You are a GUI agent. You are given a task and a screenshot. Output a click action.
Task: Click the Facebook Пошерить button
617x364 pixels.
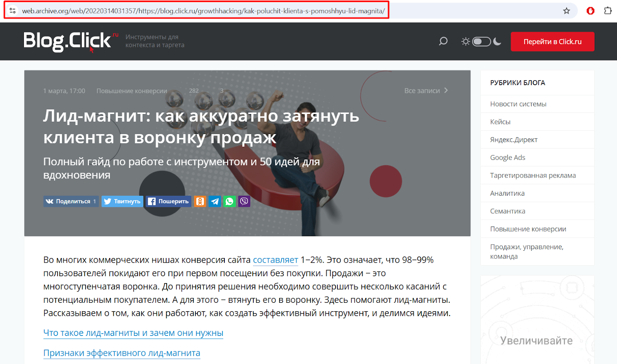tap(169, 201)
